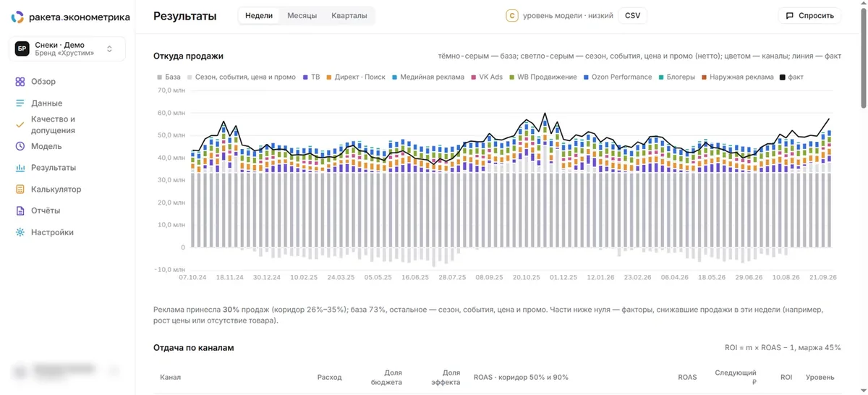Click the Доля эффекта column header
The image size is (868, 395).
pos(446,377)
